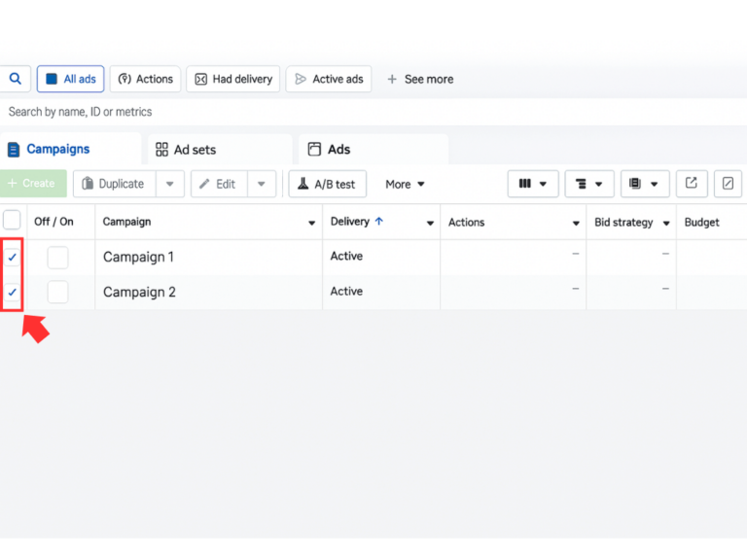The image size is (747, 560).
Task: Apply the Active ads filter
Action: tap(328, 79)
